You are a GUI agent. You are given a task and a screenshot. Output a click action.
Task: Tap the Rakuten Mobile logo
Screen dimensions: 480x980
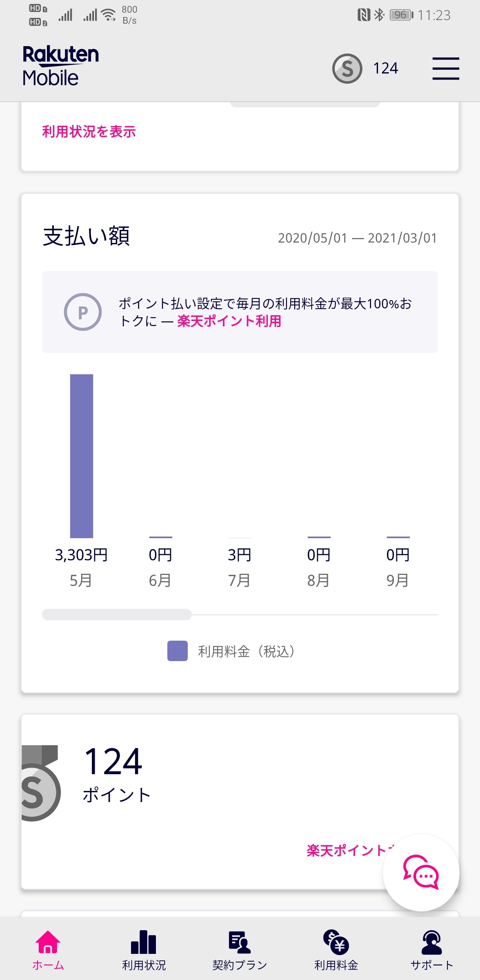point(60,66)
